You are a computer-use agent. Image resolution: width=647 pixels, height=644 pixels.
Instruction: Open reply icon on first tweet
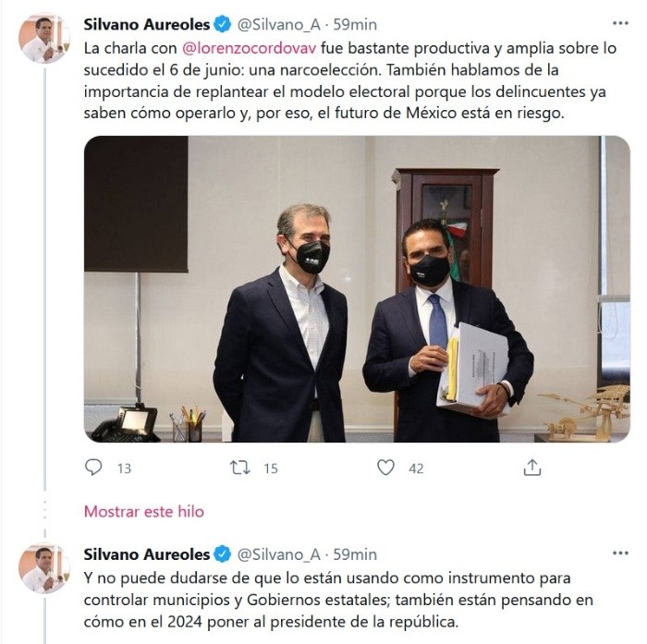(93, 468)
